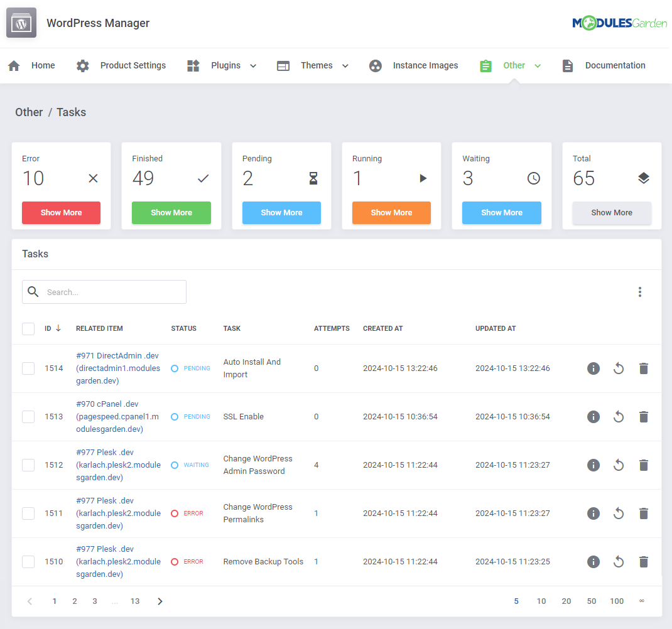Click the Other breadcrumb link
This screenshot has width=672, height=629.
[29, 112]
